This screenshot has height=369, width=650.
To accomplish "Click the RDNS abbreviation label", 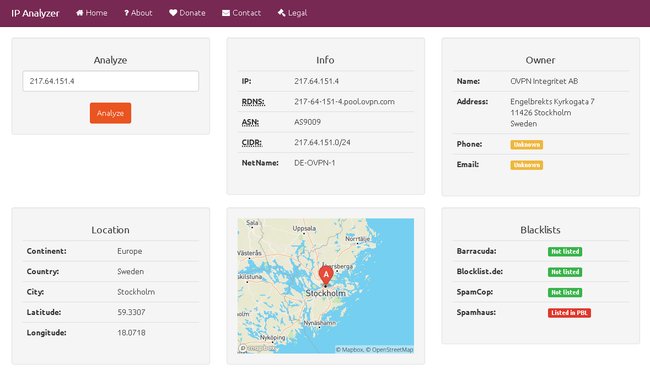I will 253,102.
